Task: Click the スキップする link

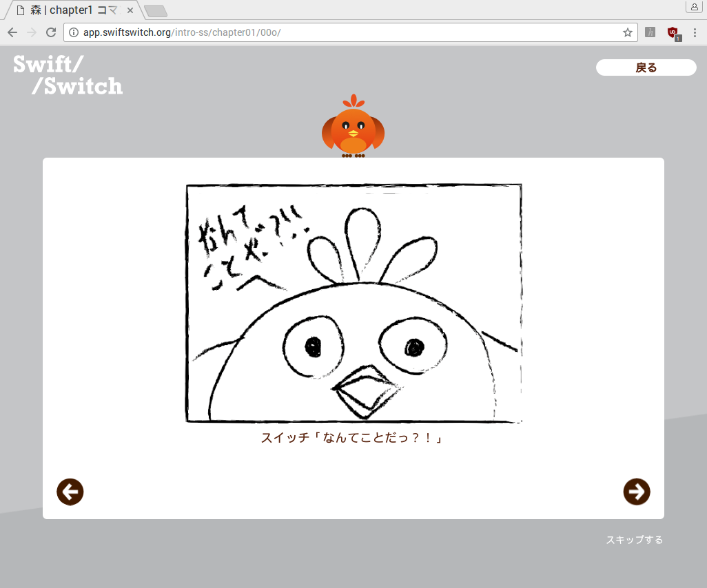Action: [634, 540]
